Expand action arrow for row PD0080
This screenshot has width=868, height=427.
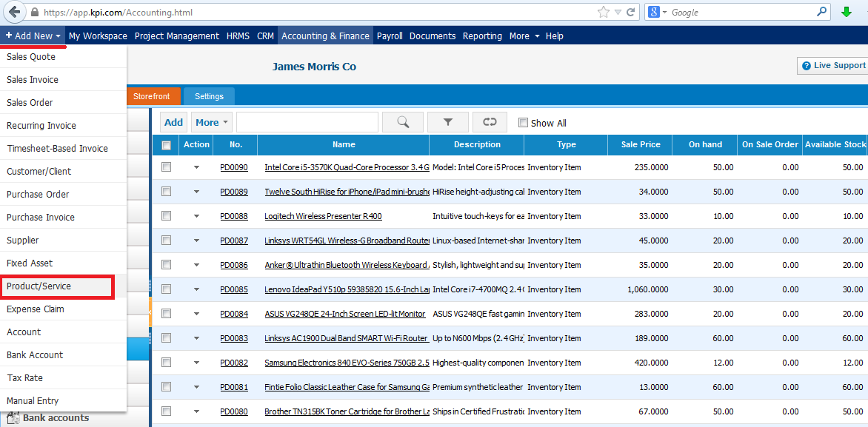pyautogui.click(x=196, y=411)
